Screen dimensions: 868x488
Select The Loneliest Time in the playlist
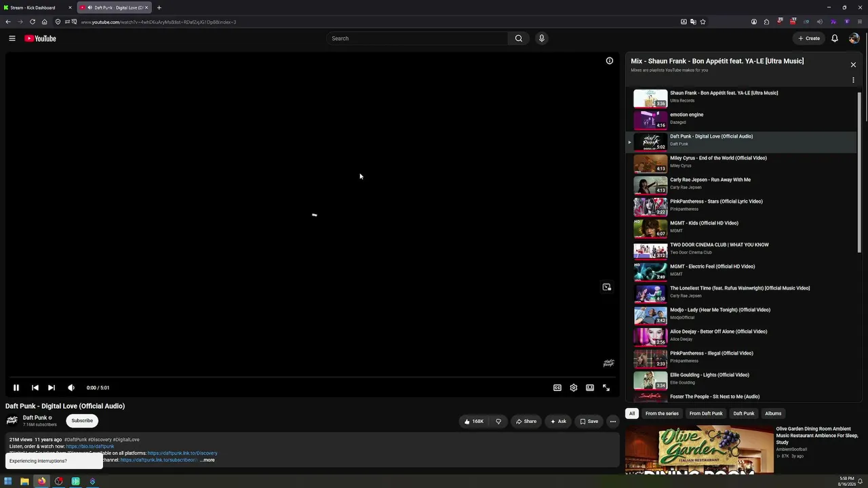[741, 293]
